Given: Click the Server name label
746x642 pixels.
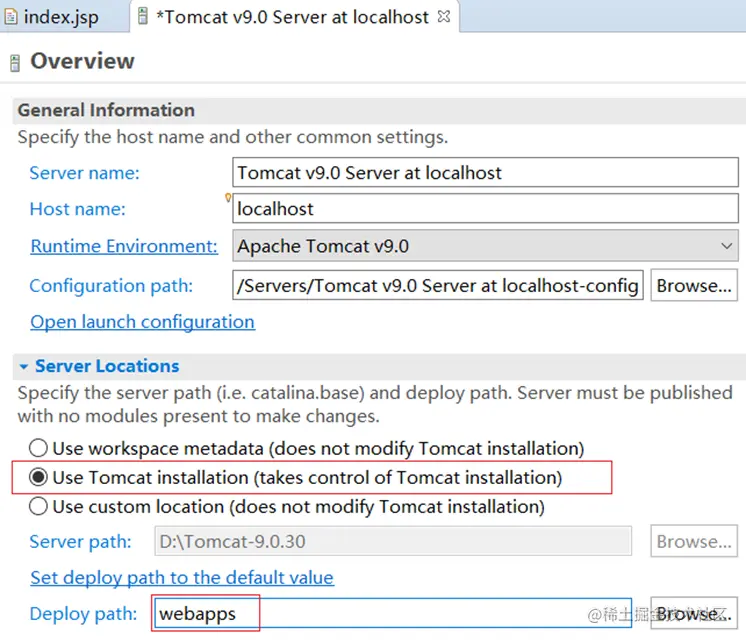Looking at the screenshot, I should coord(84,173).
